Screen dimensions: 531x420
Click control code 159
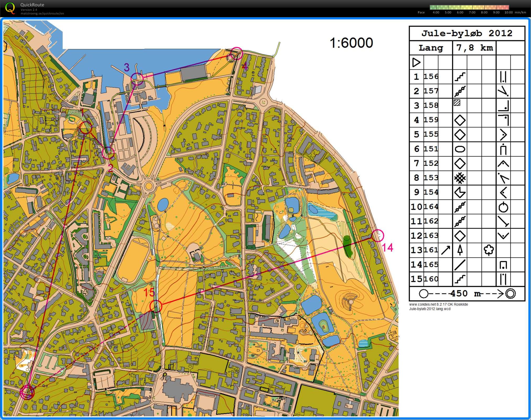[x=431, y=120]
